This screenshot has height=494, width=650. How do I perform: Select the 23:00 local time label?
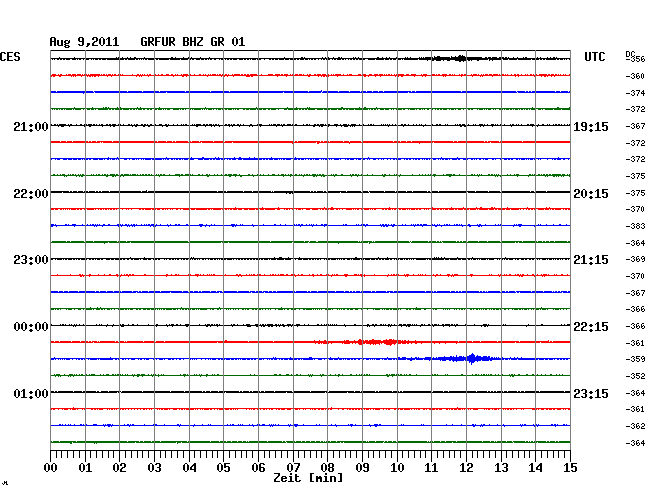(31, 260)
